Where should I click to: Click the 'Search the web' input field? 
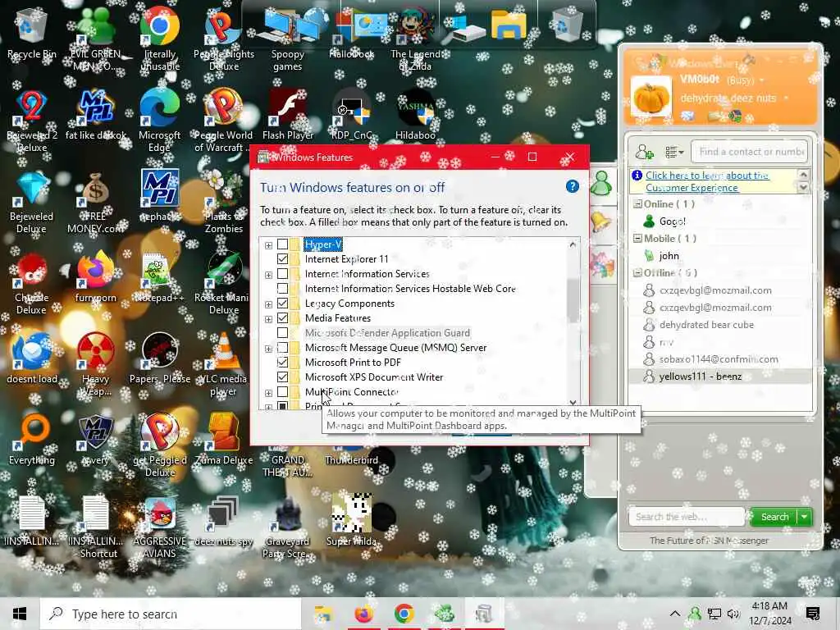click(687, 517)
